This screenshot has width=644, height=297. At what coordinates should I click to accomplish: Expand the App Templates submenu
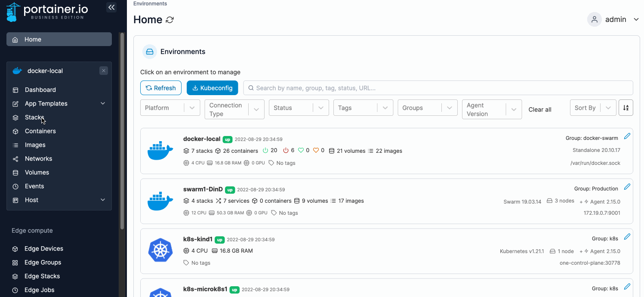click(x=102, y=103)
